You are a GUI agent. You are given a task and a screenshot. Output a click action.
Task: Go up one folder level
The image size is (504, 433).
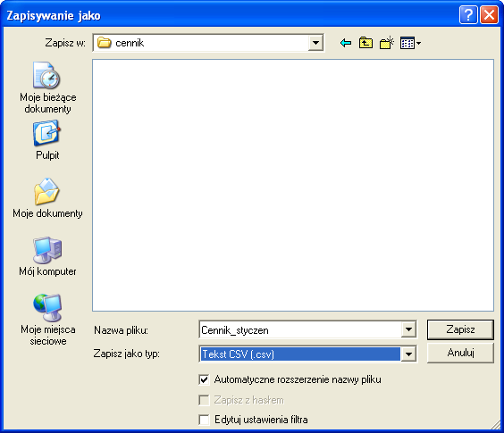[x=365, y=43]
